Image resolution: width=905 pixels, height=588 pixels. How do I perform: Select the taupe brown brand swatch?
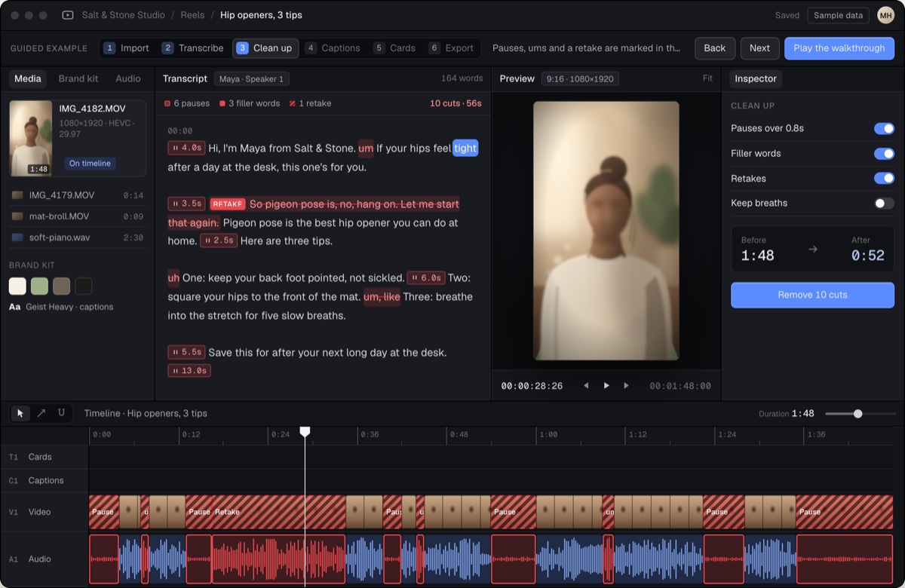61,286
